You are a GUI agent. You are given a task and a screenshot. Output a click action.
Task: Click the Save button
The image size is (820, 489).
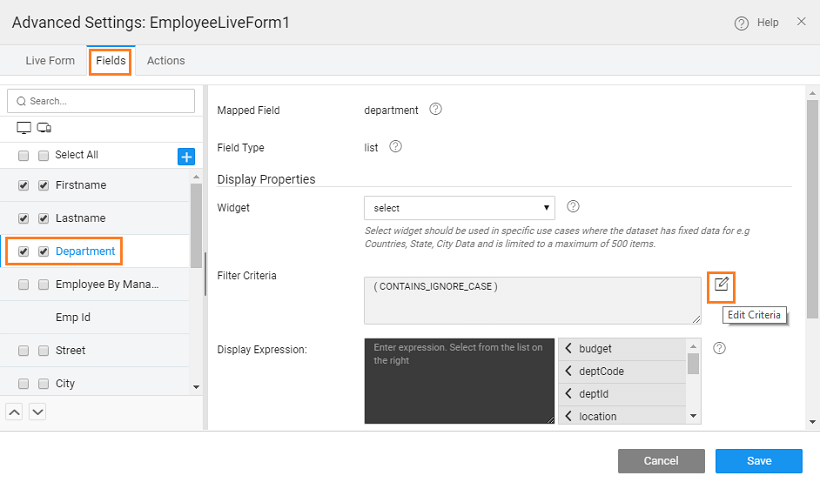point(758,461)
